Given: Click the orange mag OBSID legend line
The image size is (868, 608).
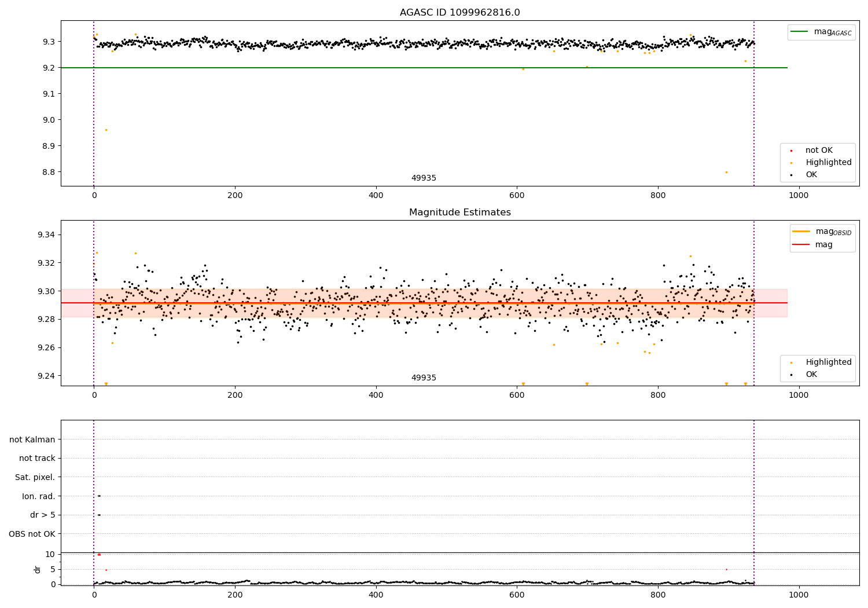Looking at the screenshot, I should pos(801,231).
